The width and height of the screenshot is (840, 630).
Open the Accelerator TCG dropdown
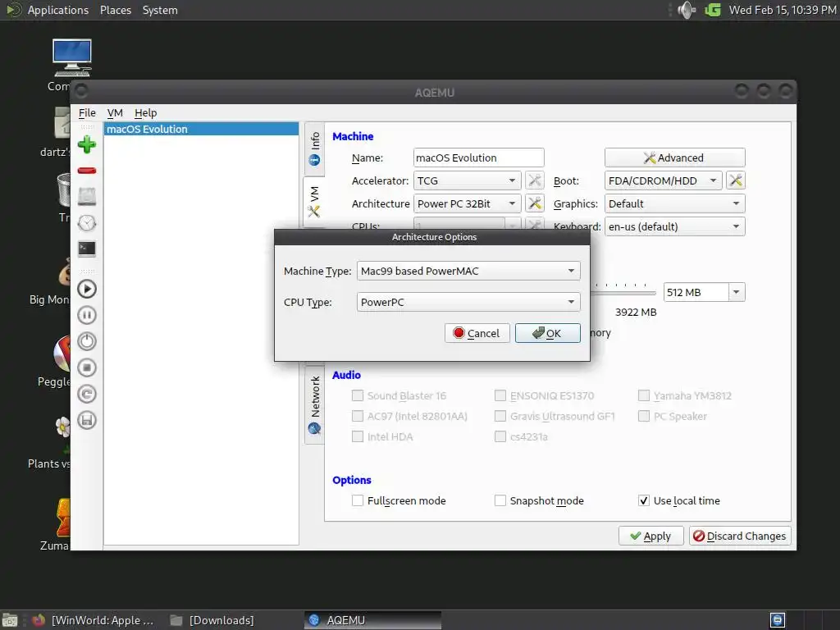[x=467, y=180]
